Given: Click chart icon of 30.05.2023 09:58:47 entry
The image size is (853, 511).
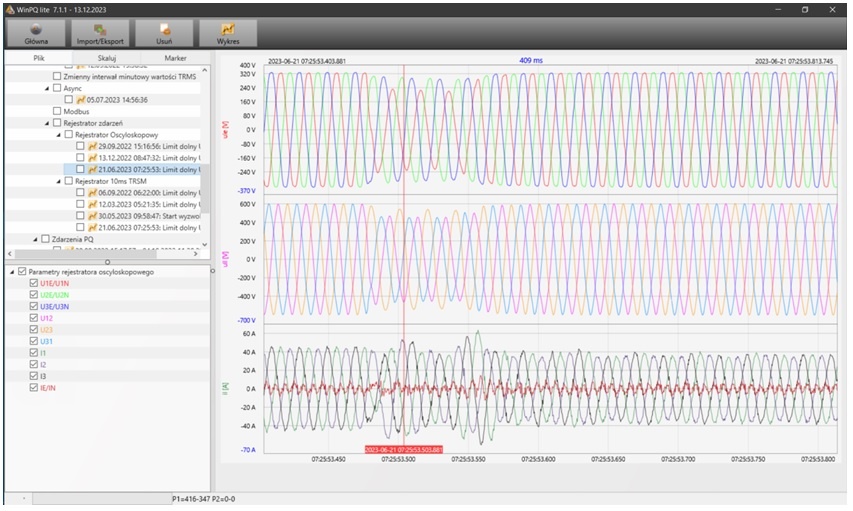Looking at the screenshot, I should (x=92, y=216).
